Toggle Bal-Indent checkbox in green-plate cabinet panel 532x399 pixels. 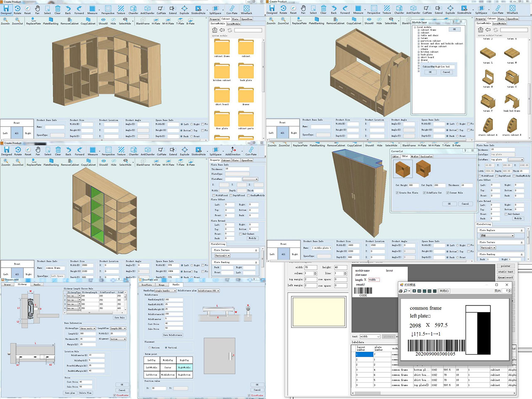(x=240, y=234)
